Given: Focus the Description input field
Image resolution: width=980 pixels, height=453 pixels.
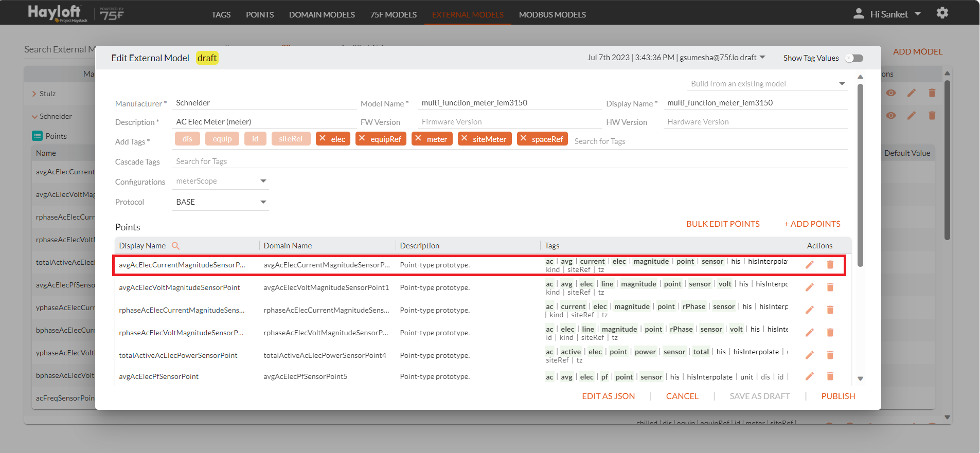Looking at the screenshot, I should click(x=264, y=122).
